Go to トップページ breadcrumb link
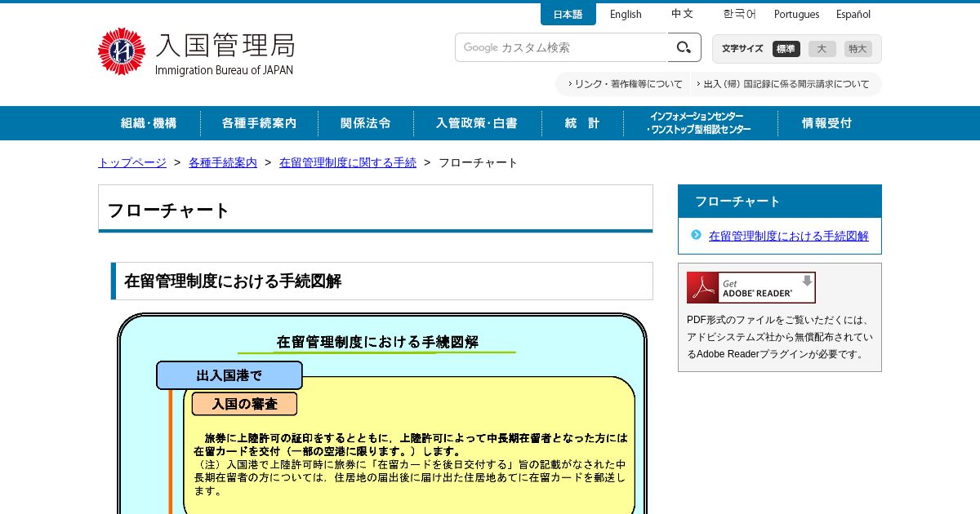The width and height of the screenshot is (980, 514). click(x=132, y=162)
